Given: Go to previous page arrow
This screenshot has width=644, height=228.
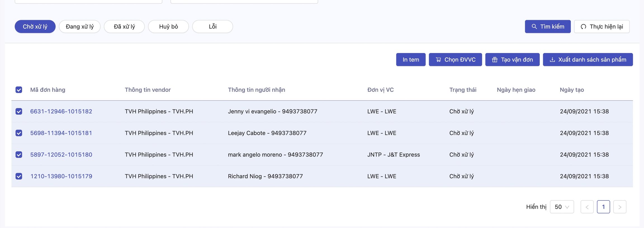Looking at the screenshot, I should [587, 207].
